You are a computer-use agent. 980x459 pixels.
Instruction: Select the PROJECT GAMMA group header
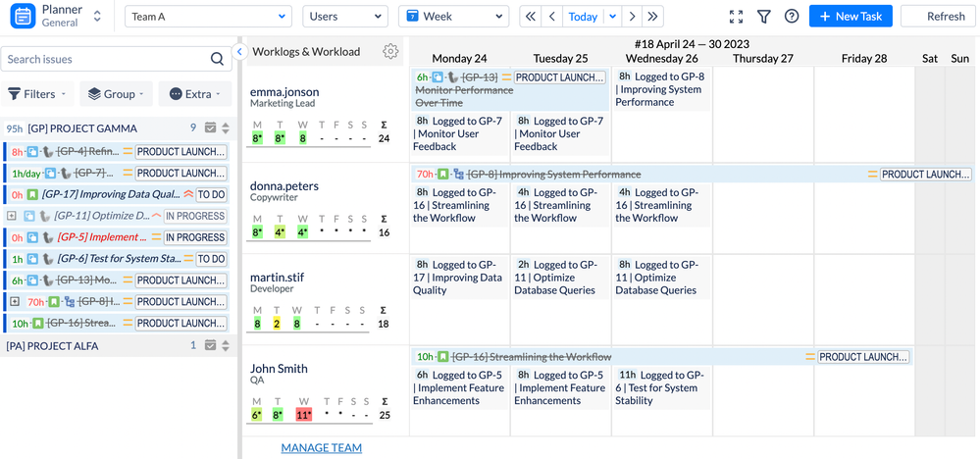[119, 128]
